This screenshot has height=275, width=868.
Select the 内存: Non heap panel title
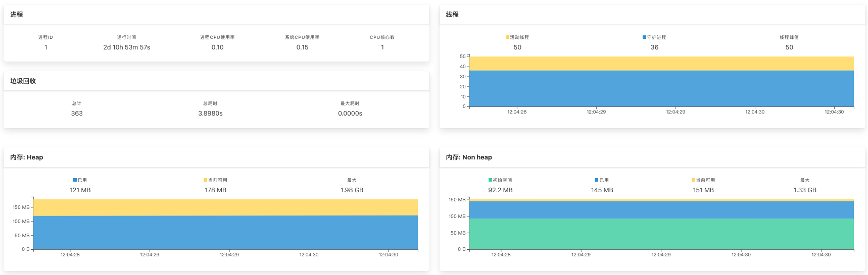point(469,157)
